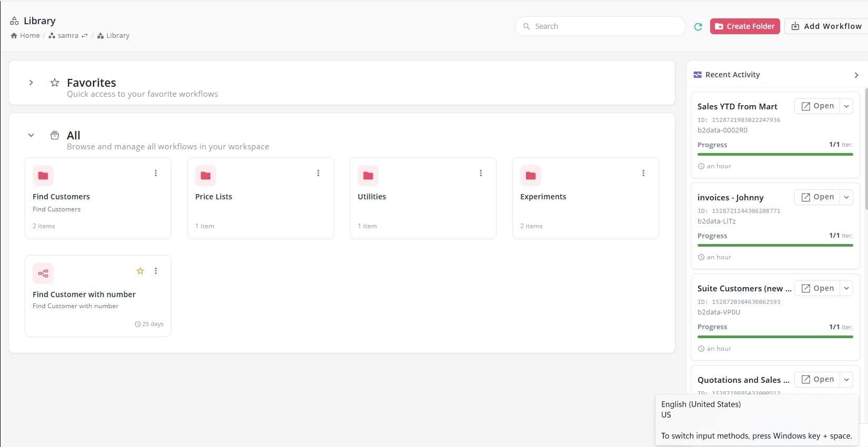
Task: Open options menu for Find Customer with number
Action: (x=156, y=271)
